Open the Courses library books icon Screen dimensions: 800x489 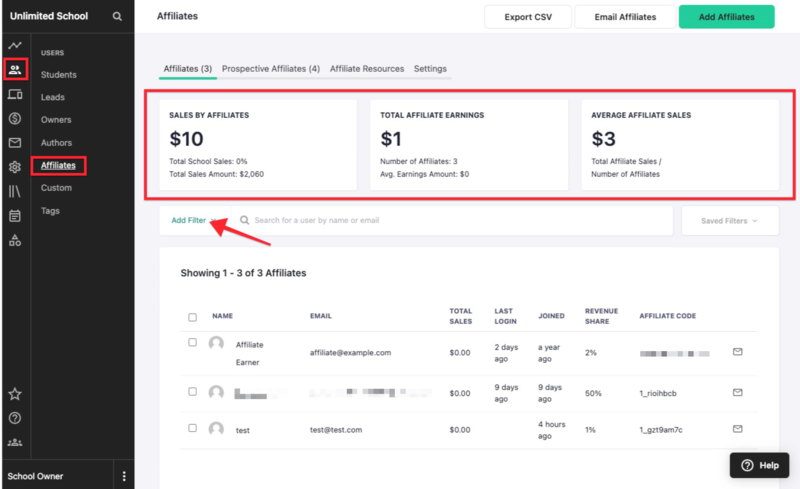(15, 191)
